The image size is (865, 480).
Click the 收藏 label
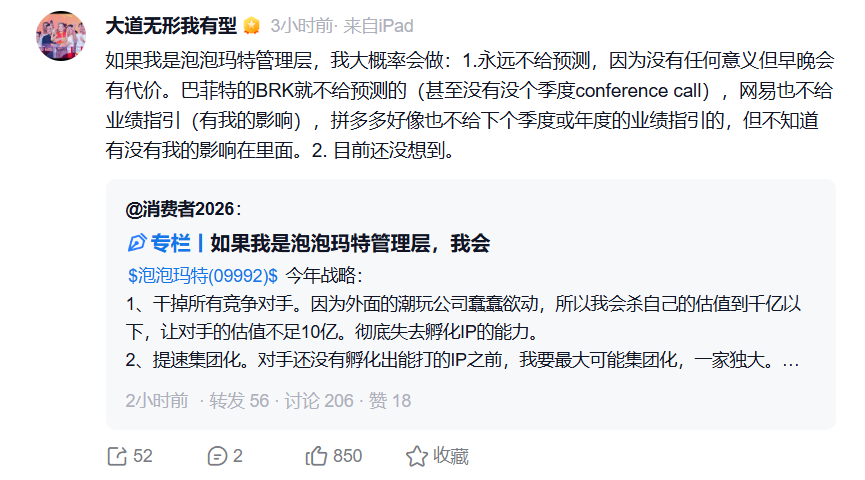[451, 456]
